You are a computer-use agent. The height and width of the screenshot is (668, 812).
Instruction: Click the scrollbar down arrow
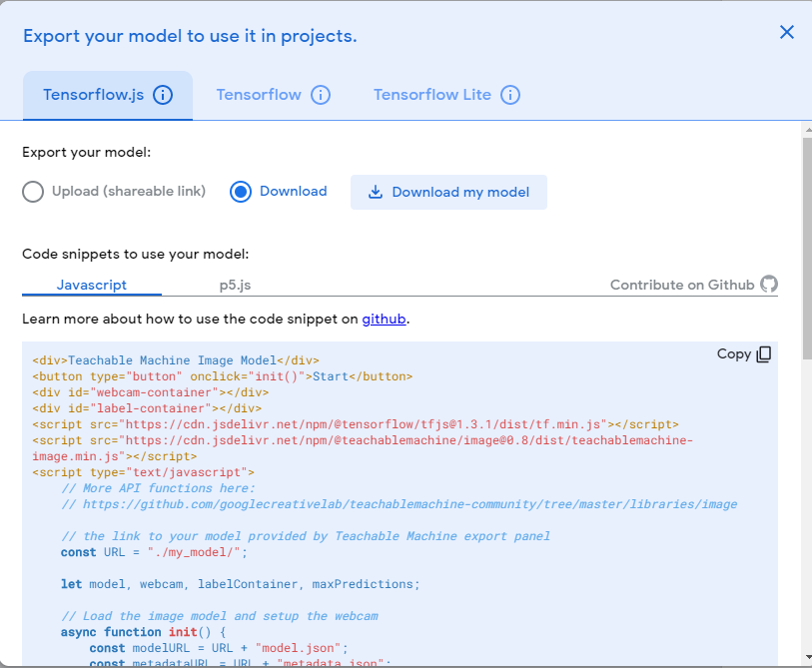click(x=807, y=658)
